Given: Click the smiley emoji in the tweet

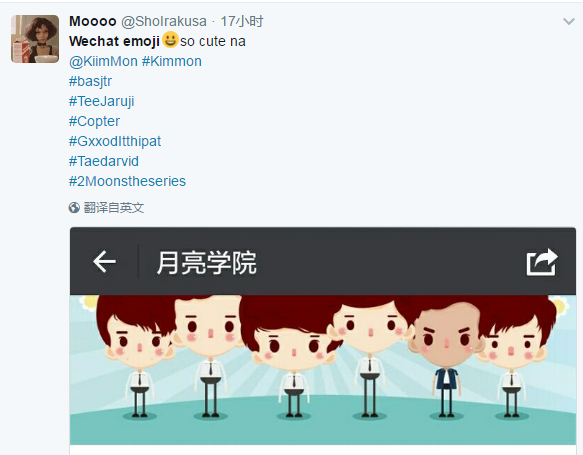Looking at the screenshot, I should (x=170, y=39).
